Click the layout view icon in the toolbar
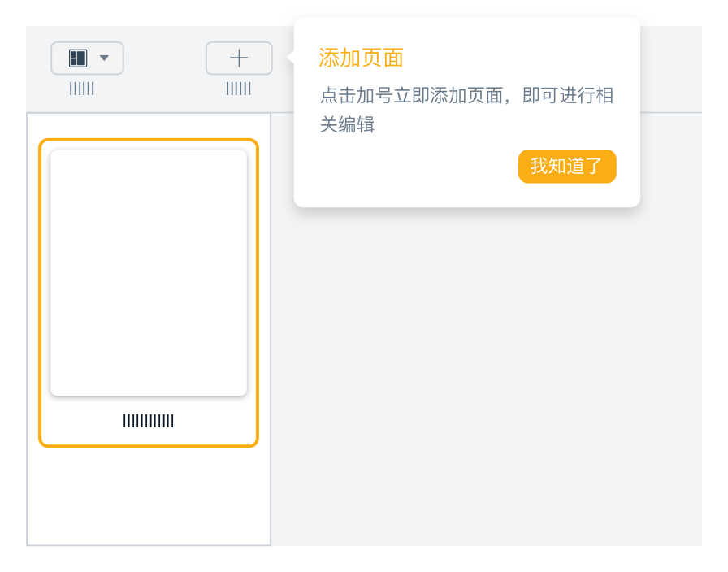Viewport: 728px width, 572px height. [77, 58]
